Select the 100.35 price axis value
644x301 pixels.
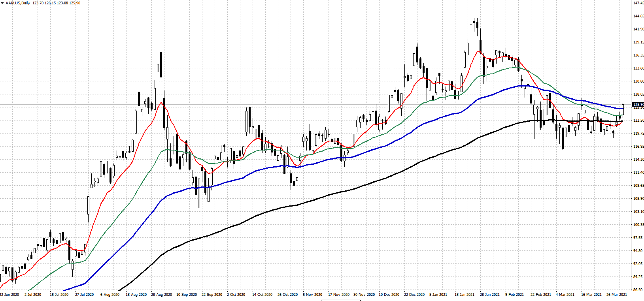[638, 225]
